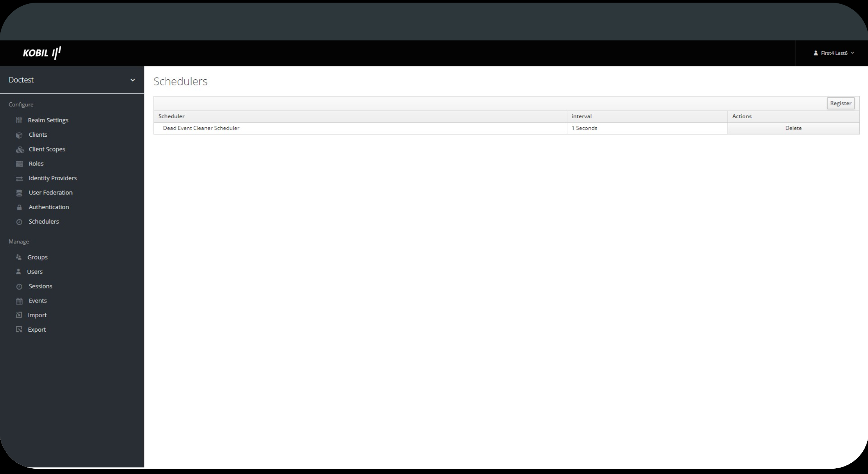This screenshot has height=474, width=868.
Task: Select the Clients icon in sidebar
Action: [19, 134]
